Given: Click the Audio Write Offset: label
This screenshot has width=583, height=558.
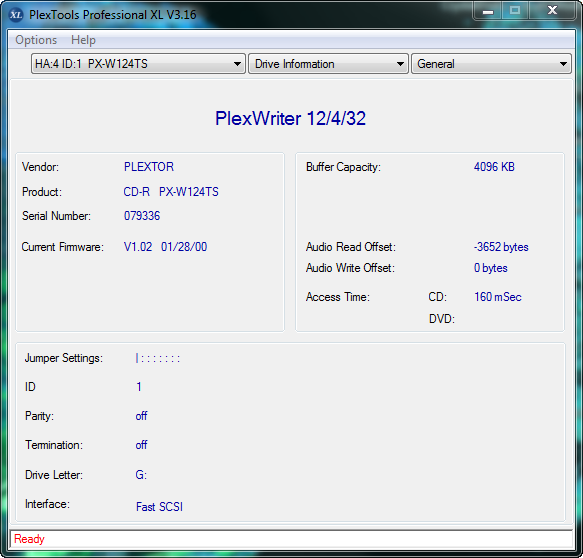Looking at the screenshot, I should click(350, 268).
